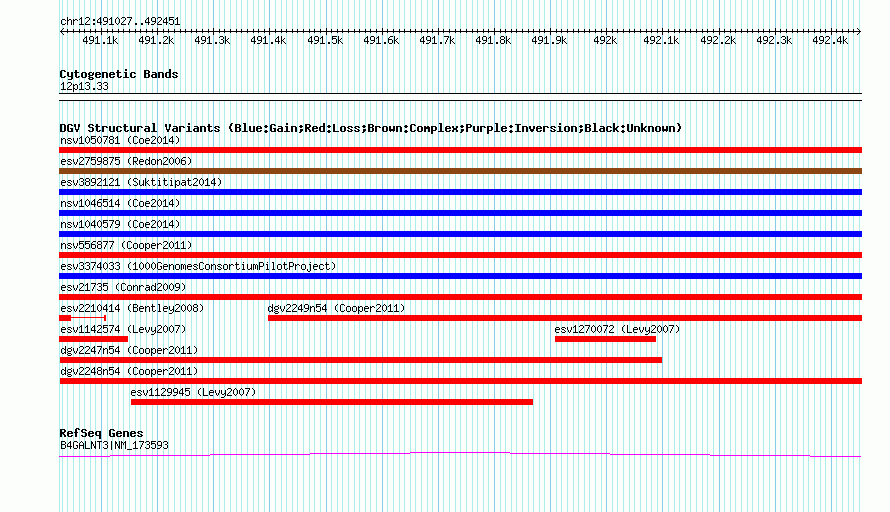Click the esv3892121 (Suktitipat2014) label
This screenshot has height=512, width=890.
point(141,182)
